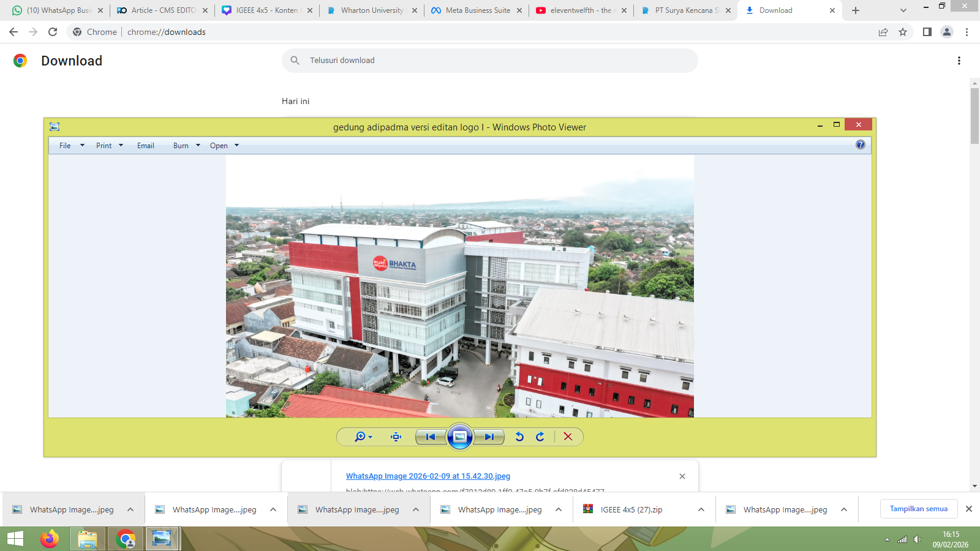The height and width of the screenshot is (551, 980).
Task: Launch Firefox from the taskbar
Action: tap(50, 539)
